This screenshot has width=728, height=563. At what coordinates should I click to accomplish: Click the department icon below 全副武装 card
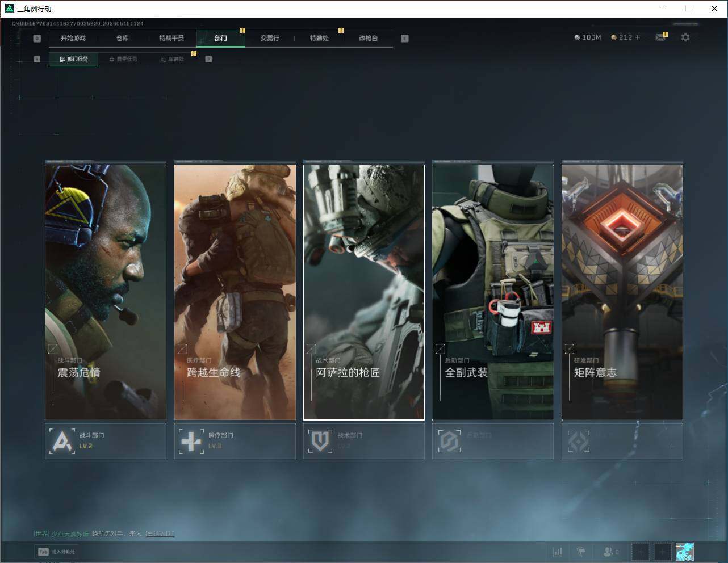[x=449, y=441]
